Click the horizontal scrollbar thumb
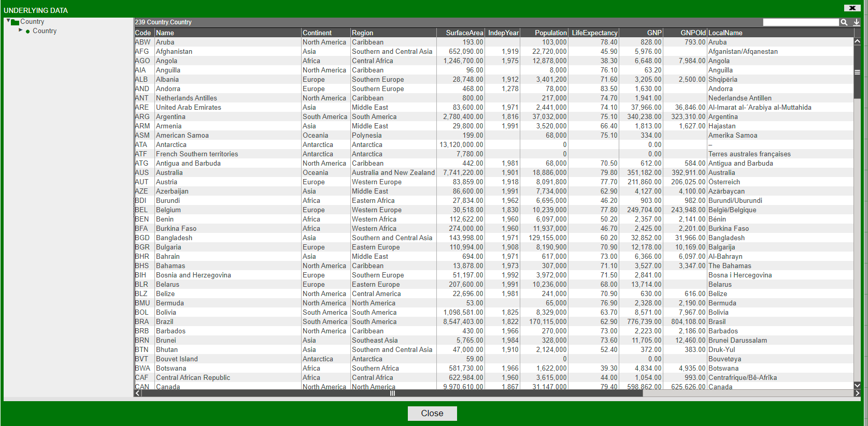 point(392,393)
